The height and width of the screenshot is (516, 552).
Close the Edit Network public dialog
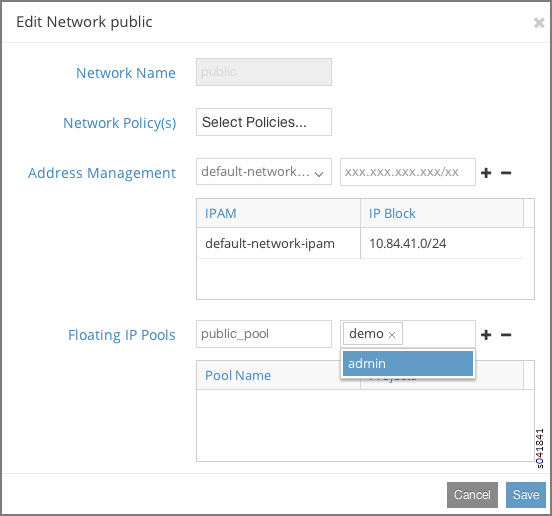539,23
